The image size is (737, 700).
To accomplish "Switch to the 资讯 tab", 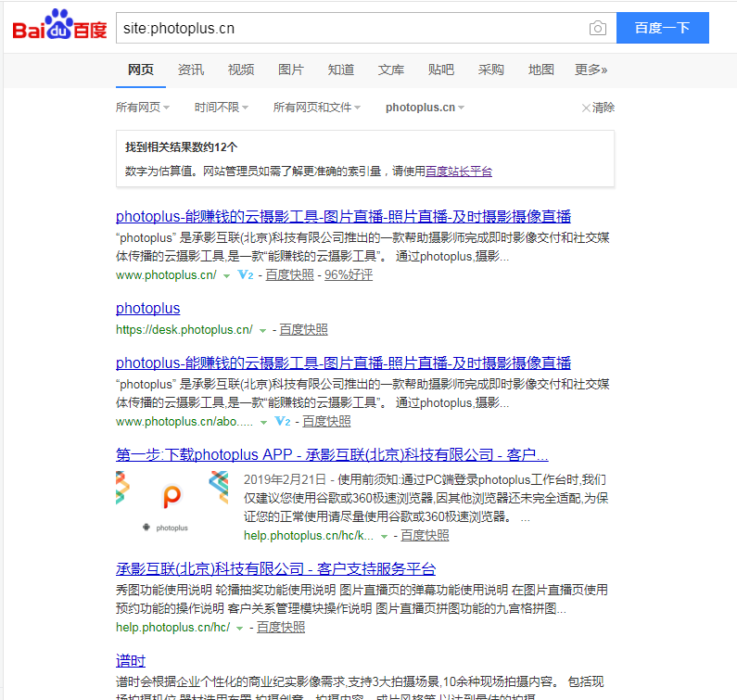I will pyautogui.click(x=191, y=70).
